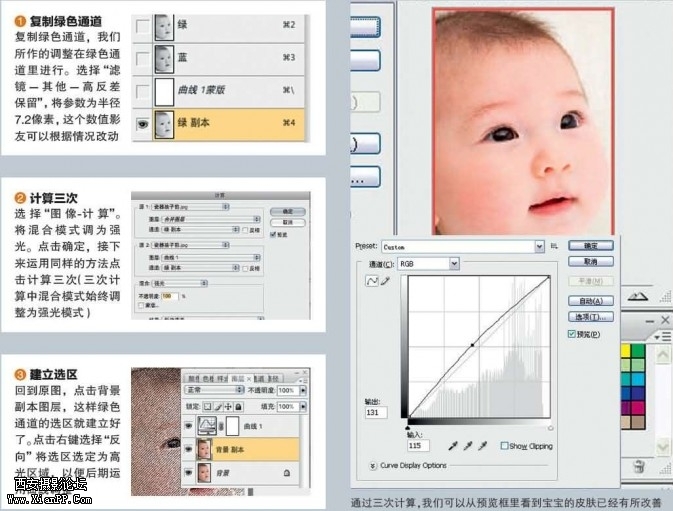
Task: Toggle preview checkbox in 计算 dialog
Action: coord(273,234)
